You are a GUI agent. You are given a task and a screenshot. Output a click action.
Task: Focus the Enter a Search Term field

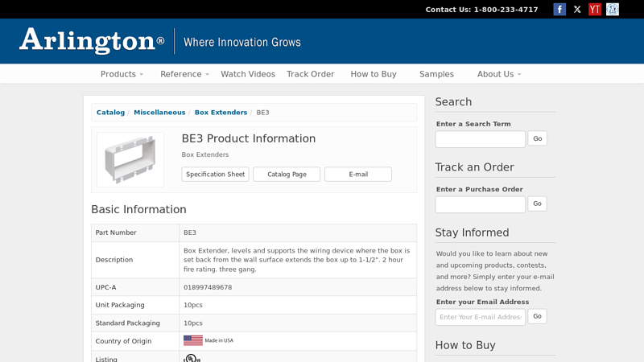click(x=480, y=139)
